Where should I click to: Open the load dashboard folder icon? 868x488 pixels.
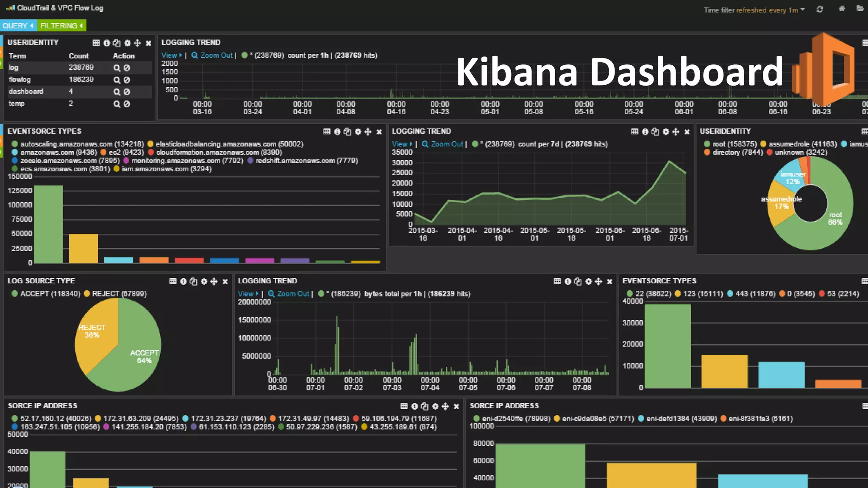(x=860, y=8)
